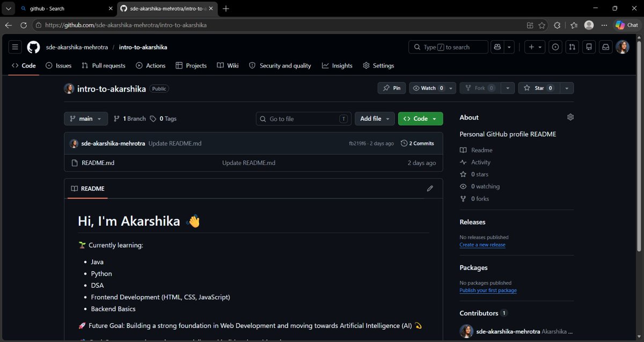Switch to the Issues repository tab
The image size is (644, 342).
(58, 65)
